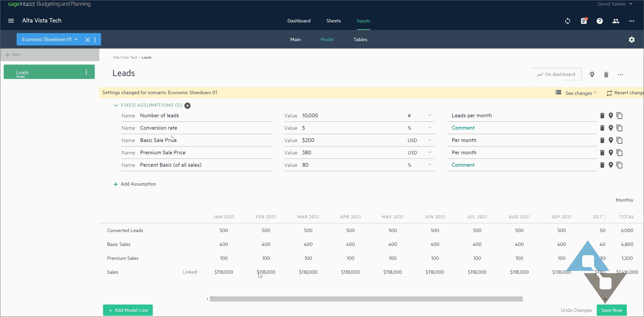Switch to the Tables sub-tab
Viewport: 644px width, 317px height.
(360, 39)
